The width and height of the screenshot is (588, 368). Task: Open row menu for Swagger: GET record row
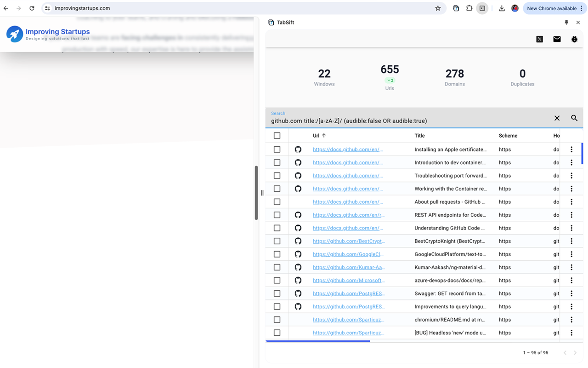point(571,293)
